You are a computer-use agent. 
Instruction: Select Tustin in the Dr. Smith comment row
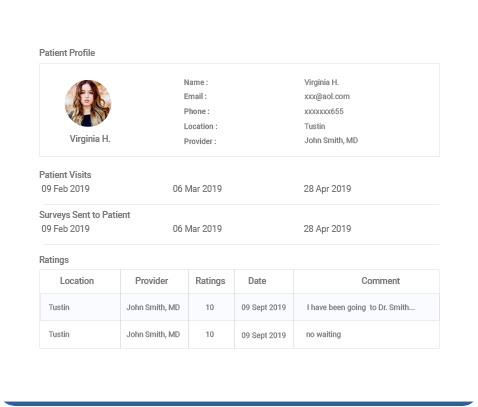coord(59,307)
